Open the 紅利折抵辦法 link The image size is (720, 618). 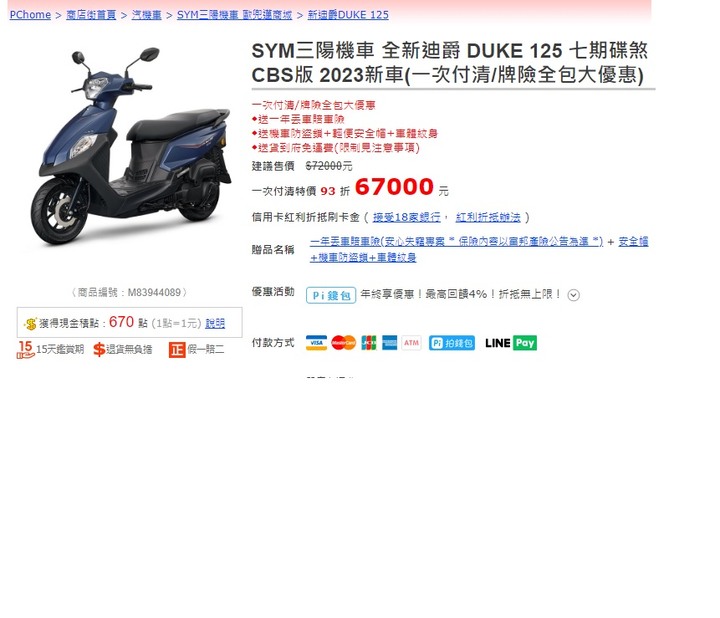pos(488,217)
